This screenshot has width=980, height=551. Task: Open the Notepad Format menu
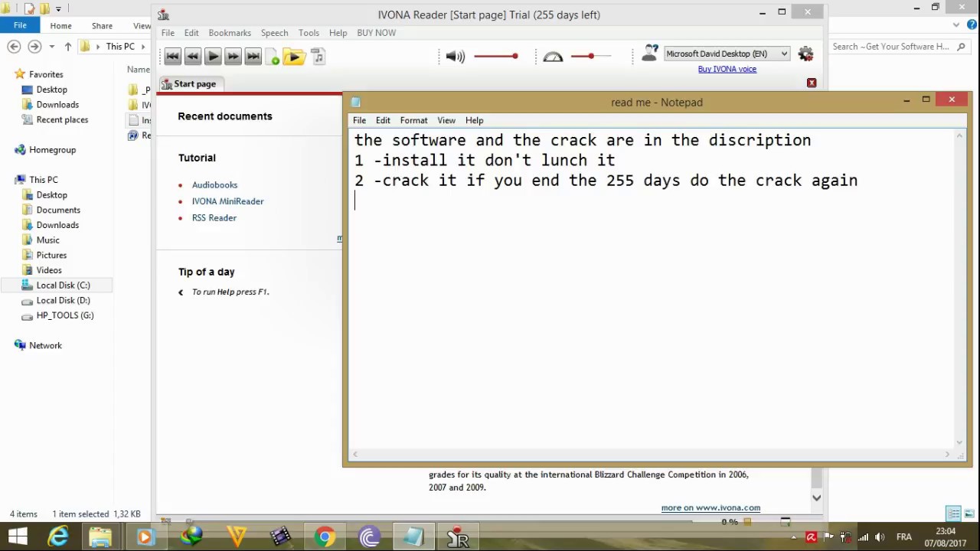(x=413, y=120)
